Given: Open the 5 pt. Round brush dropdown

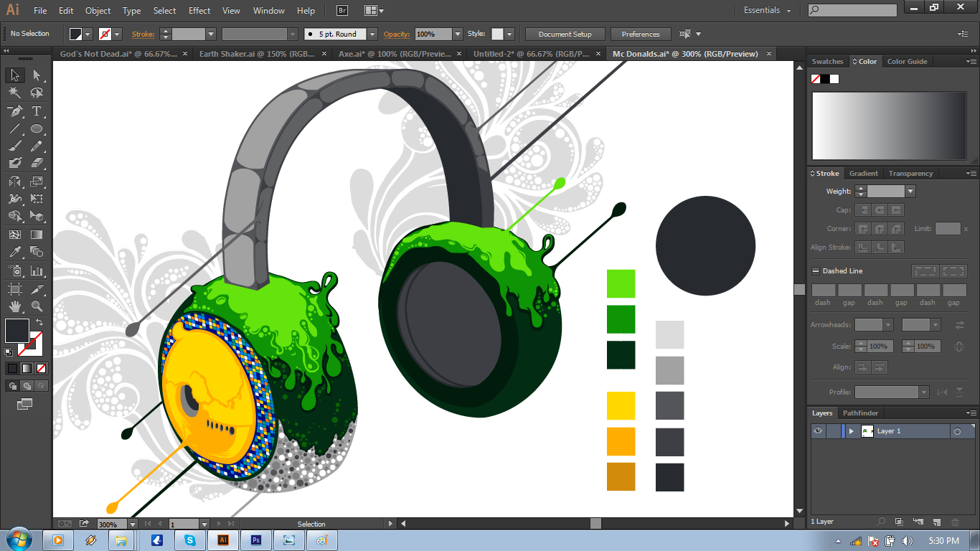Looking at the screenshot, I should point(372,34).
